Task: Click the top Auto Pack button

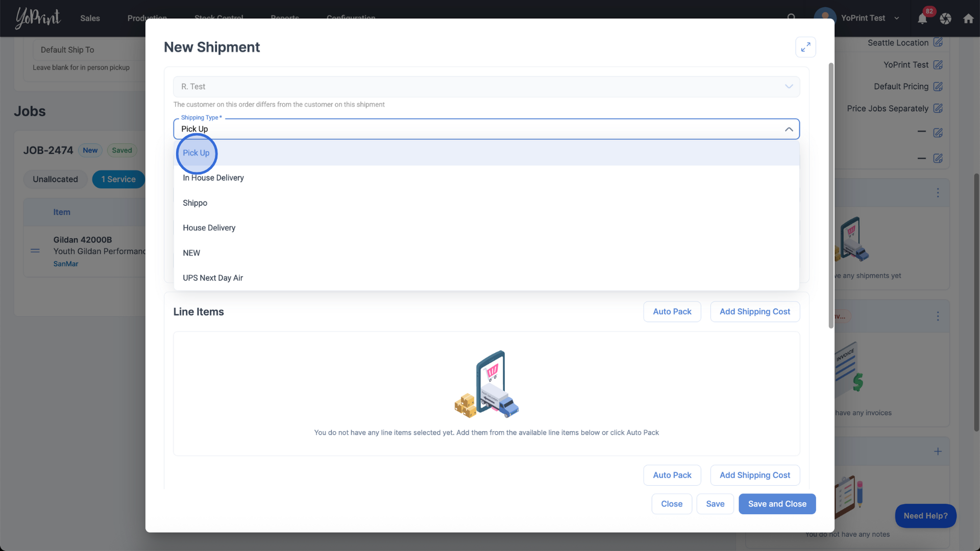Action: point(672,312)
